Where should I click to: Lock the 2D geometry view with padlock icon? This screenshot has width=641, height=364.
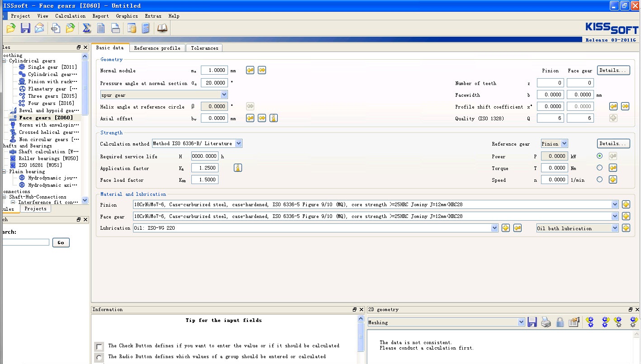[560, 322]
